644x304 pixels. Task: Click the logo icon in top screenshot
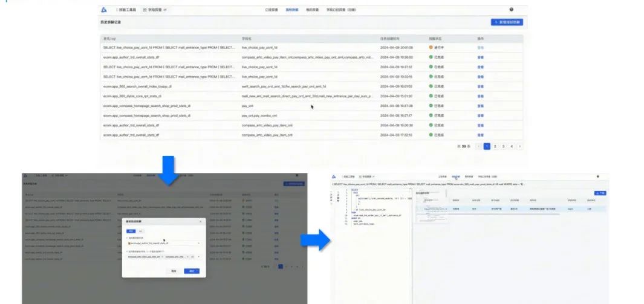click(x=104, y=10)
